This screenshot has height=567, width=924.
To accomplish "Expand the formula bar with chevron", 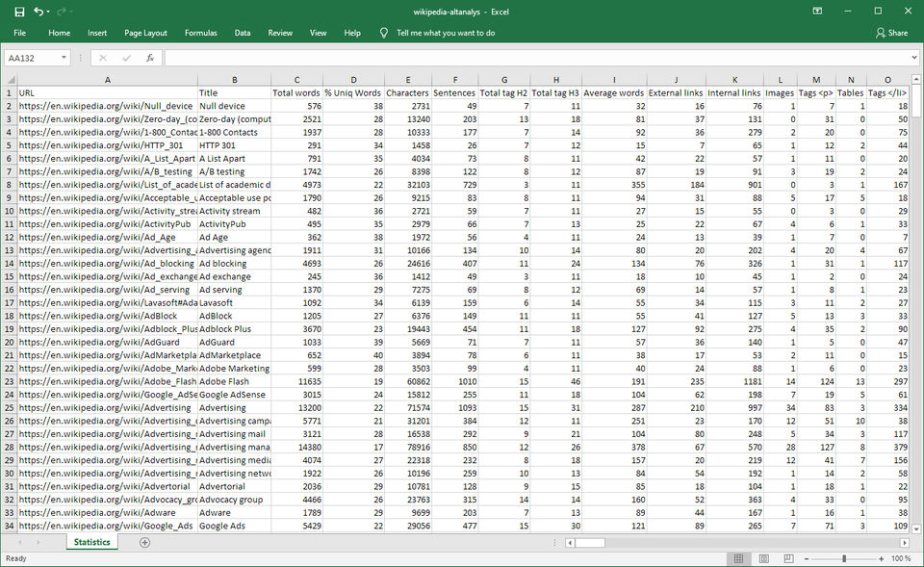I will tap(912, 58).
